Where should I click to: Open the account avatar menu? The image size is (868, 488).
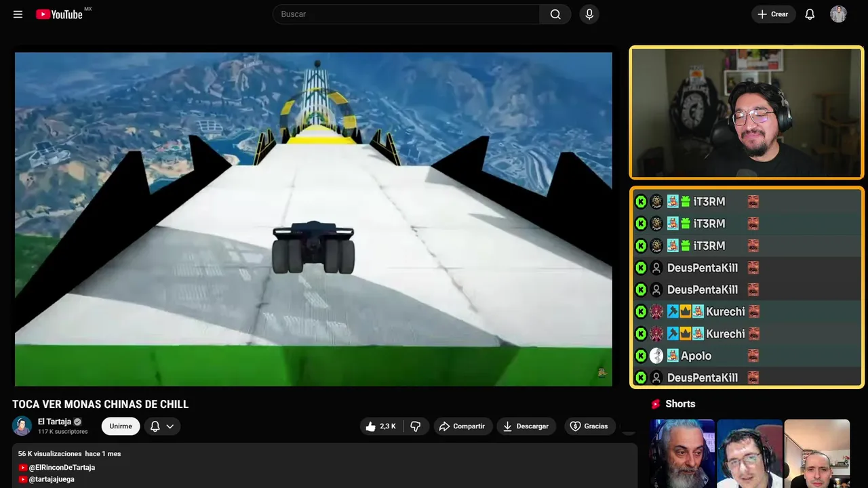[838, 14]
